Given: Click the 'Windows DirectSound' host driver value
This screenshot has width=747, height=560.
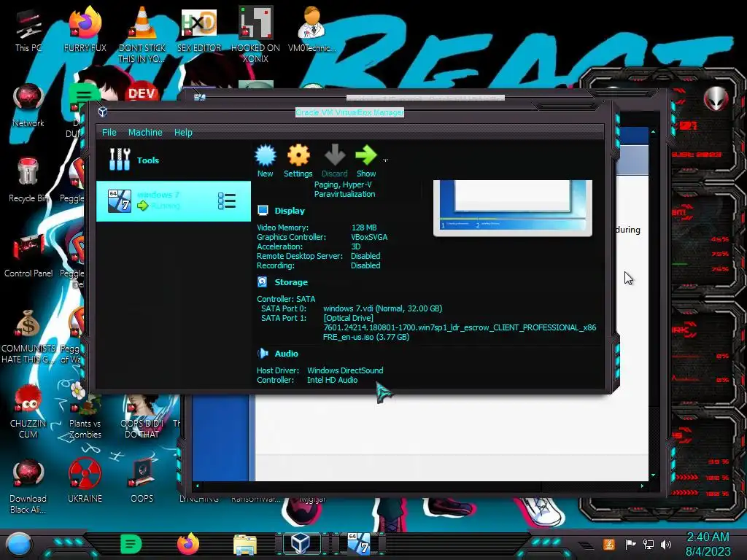Looking at the screenshot, I should (x=345, y=370).
